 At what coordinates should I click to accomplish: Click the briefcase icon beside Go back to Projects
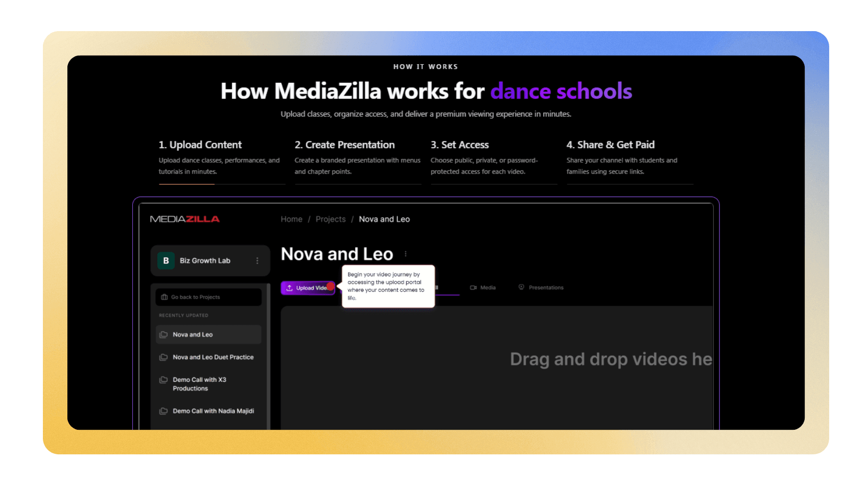point(164,297)
